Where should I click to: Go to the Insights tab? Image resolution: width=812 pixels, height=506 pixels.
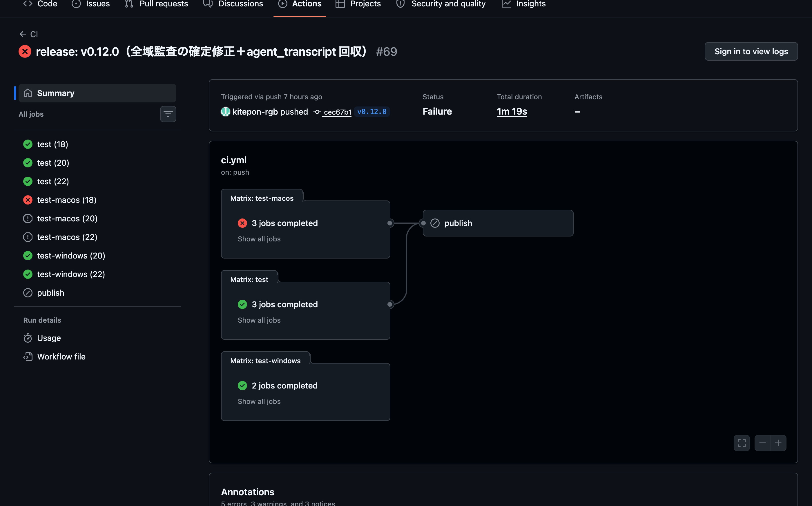point(523,4)
